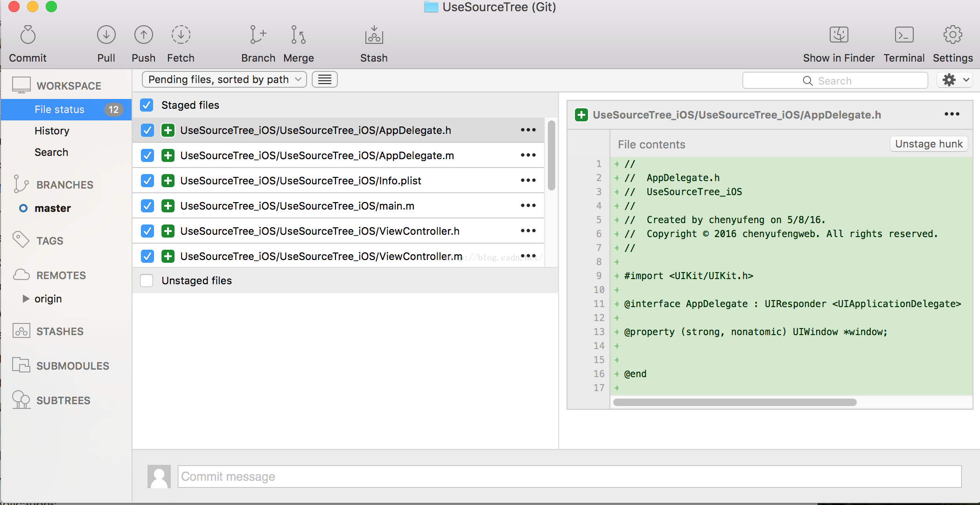Click the Pull icon in toolbar

(x=106, y=35)
